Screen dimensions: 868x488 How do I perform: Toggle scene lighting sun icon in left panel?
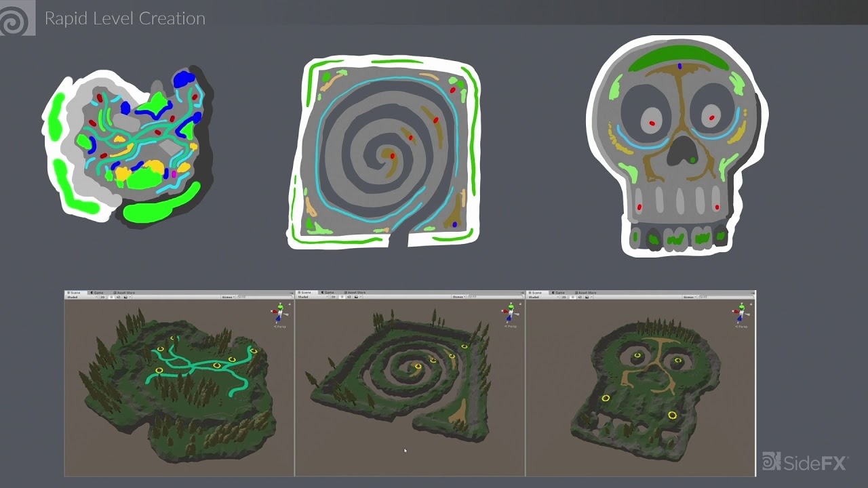111,297
